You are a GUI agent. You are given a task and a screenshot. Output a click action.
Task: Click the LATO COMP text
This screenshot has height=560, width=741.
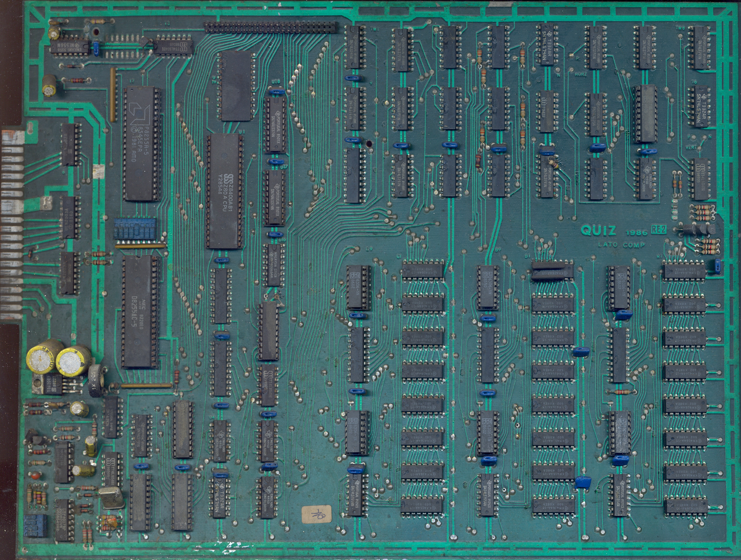pos(621,245)
